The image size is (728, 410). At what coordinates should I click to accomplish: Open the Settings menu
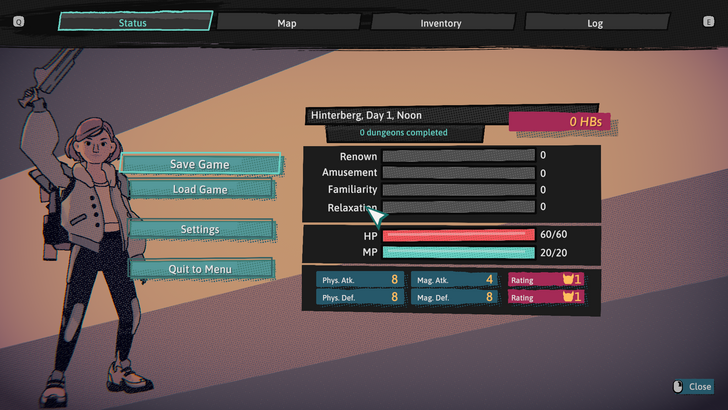coord(199,229)
